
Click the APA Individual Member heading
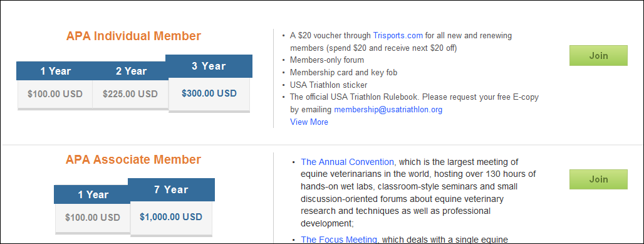133,36
